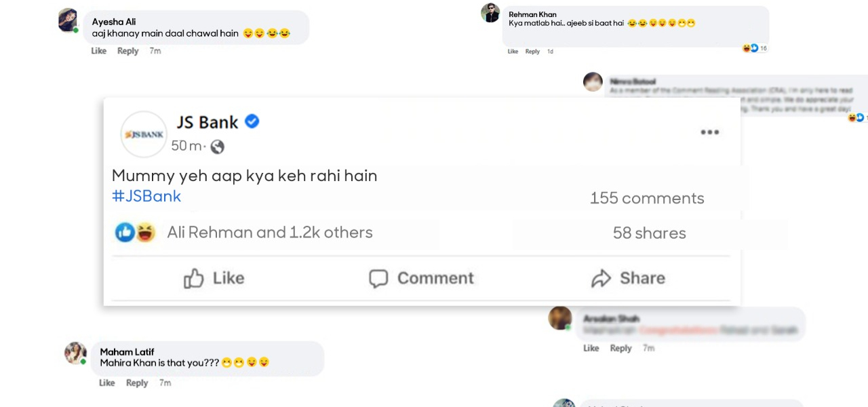The width and height of the screenshot is (868, 407).
Task: Open the 58 shares list
Action: pyautogui.click(x=649, y=233)
